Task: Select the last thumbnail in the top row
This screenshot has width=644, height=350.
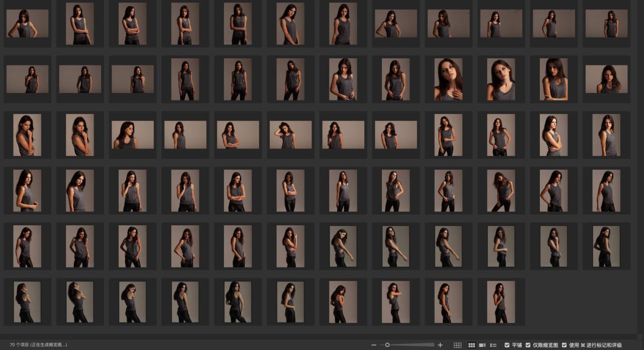Action: 606,24
